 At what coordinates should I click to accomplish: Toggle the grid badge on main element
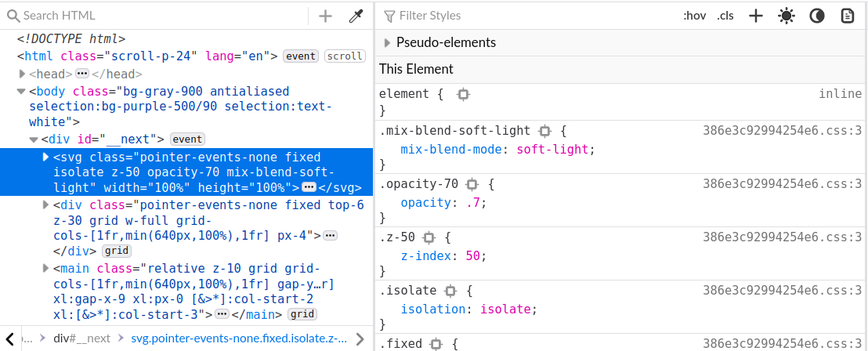tap(302, 314)
